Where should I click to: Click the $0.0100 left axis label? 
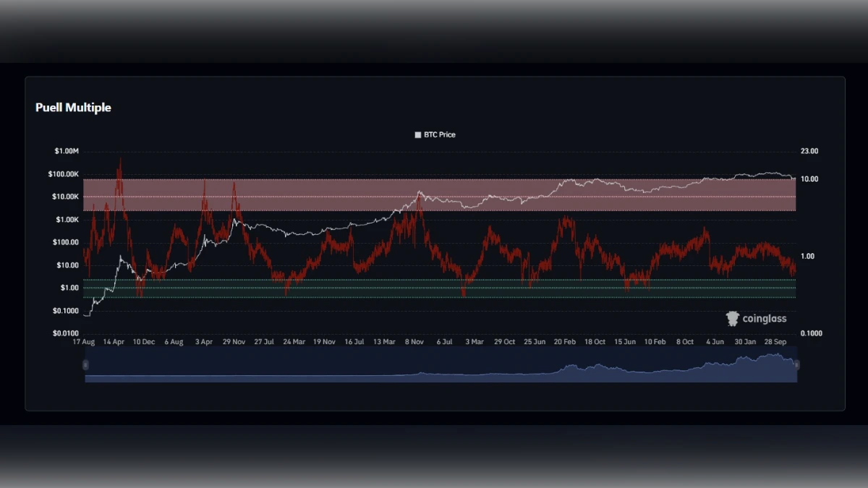65,333
